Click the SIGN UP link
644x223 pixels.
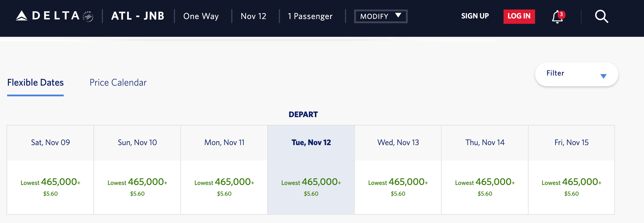click(x=475, y=16)
